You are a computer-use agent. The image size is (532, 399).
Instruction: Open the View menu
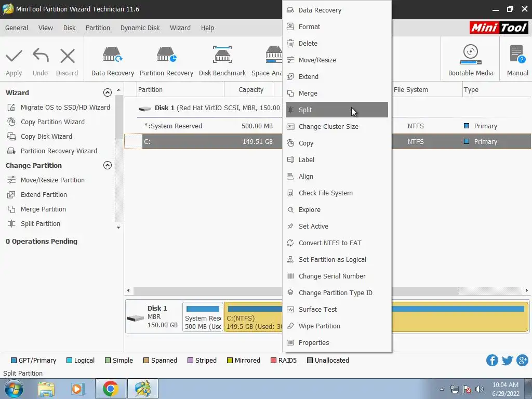click(46, 28)
